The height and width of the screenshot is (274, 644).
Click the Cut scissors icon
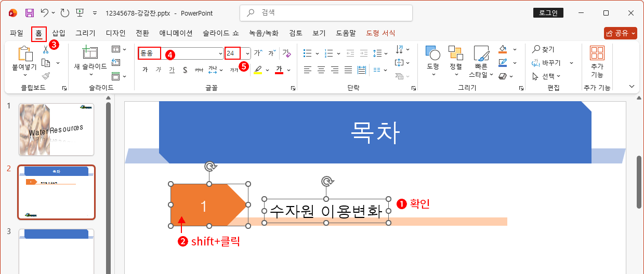coord(46,50)
